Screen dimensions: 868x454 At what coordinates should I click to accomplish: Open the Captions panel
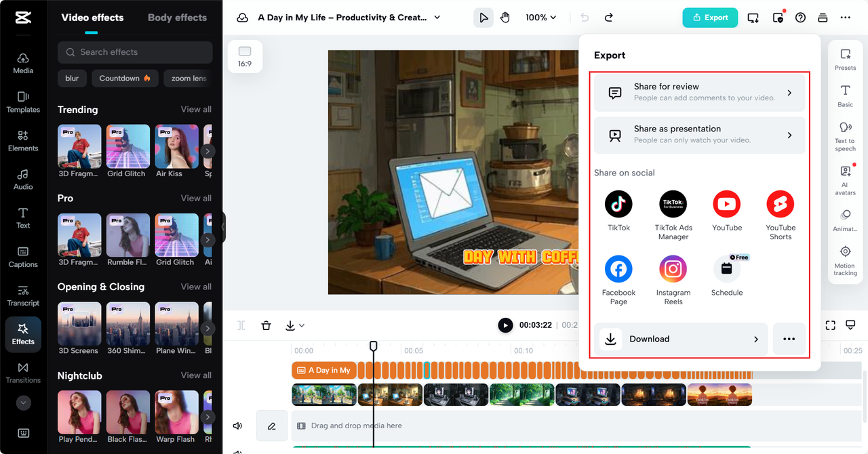click(23, 257)
